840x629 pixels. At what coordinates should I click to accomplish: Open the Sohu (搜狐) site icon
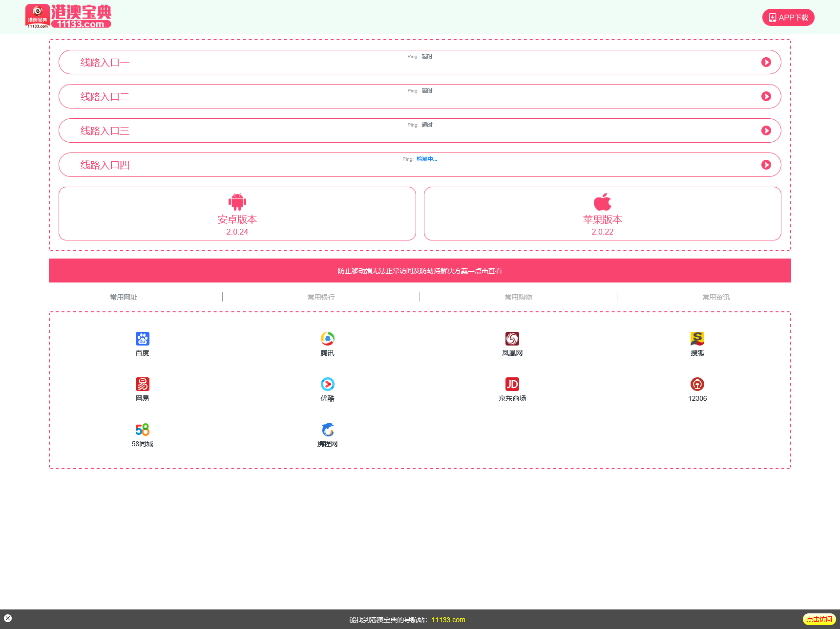coord(697,339)
